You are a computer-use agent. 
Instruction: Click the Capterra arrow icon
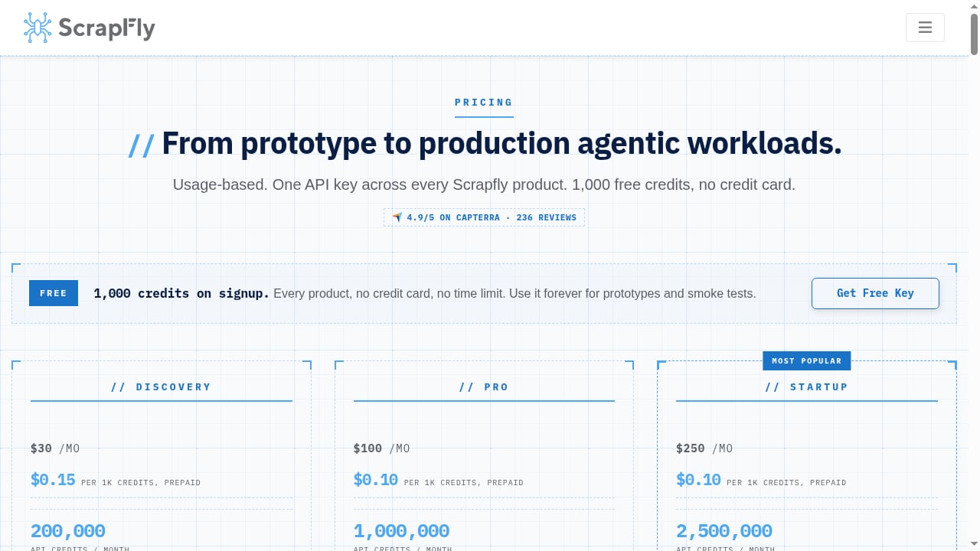point(397,217)
